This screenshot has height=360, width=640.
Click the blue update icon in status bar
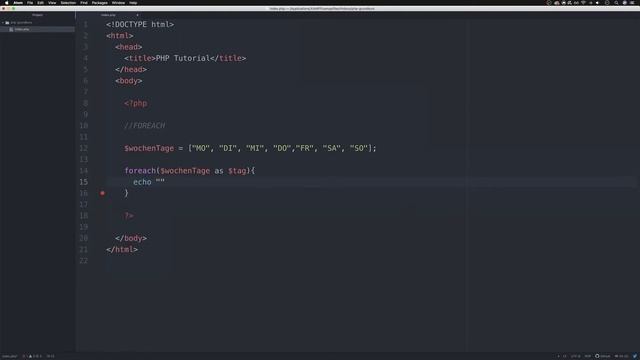[635, 356]
